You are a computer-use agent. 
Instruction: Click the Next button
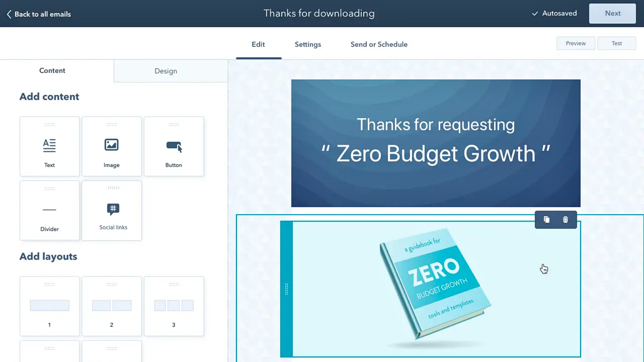(612, 13)
